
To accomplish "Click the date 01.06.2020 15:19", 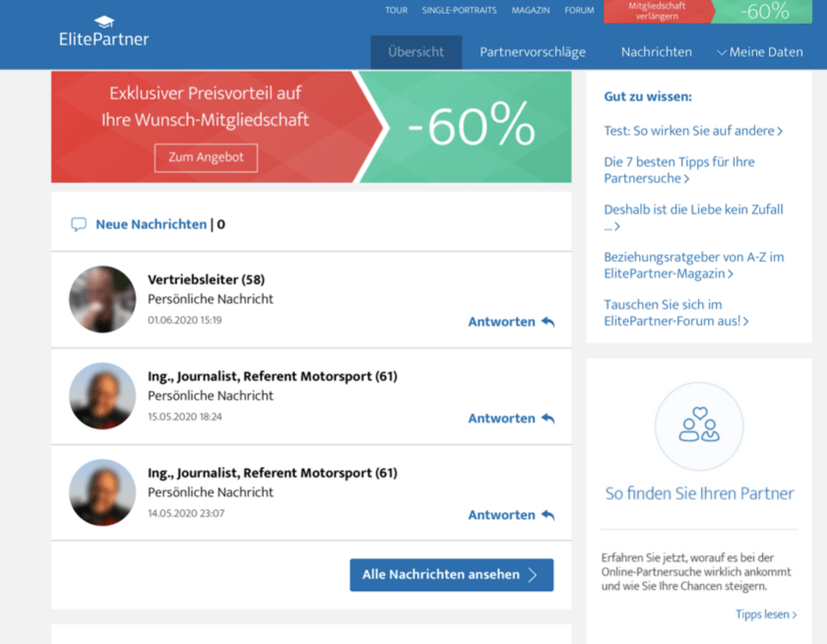I will tap(185, 320).
